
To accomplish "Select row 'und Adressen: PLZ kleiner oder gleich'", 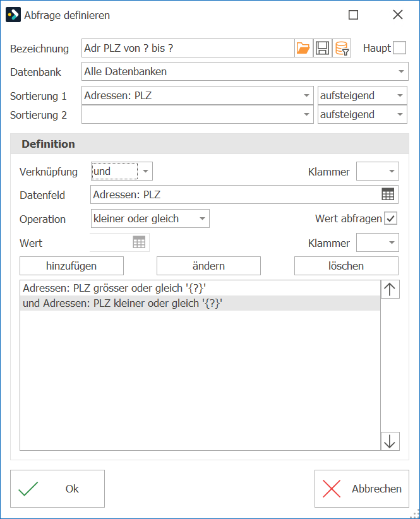I will tap(200, 303).
